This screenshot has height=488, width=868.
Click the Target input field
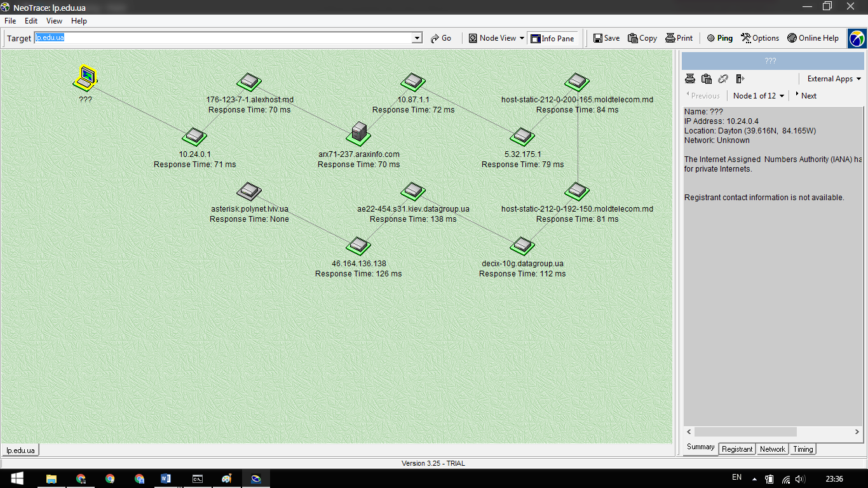pyautogui.click(x=223, y=38)
